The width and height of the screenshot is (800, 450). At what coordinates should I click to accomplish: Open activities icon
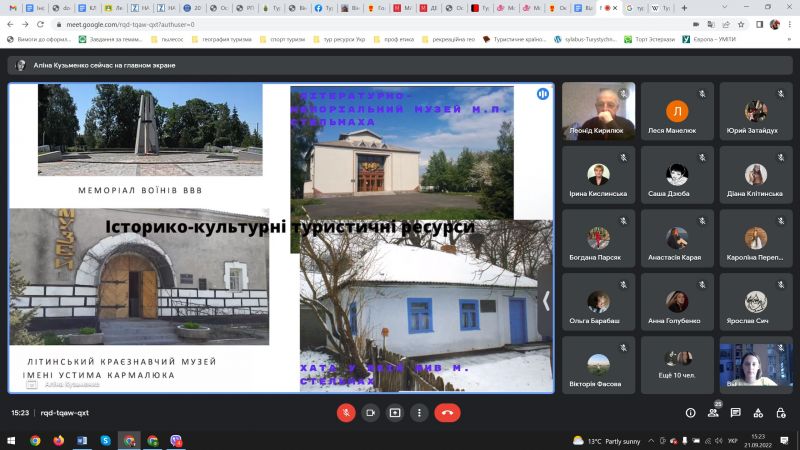[x=758, y=413]
